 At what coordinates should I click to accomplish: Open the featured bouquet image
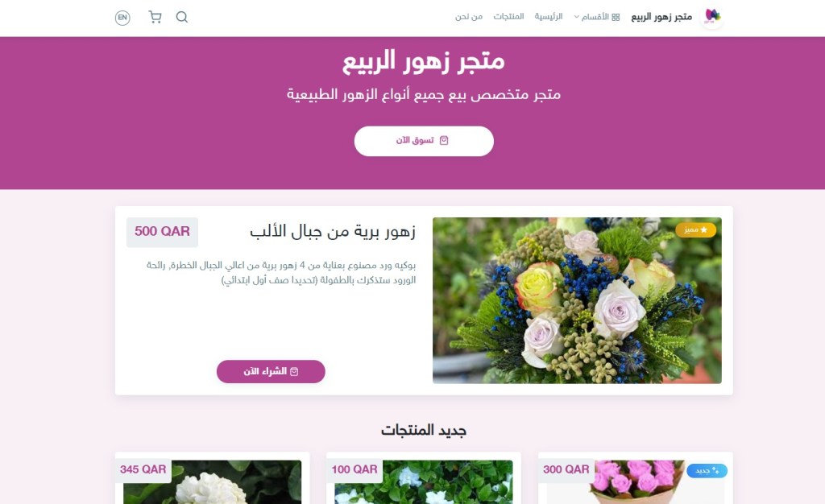point(577,300)
